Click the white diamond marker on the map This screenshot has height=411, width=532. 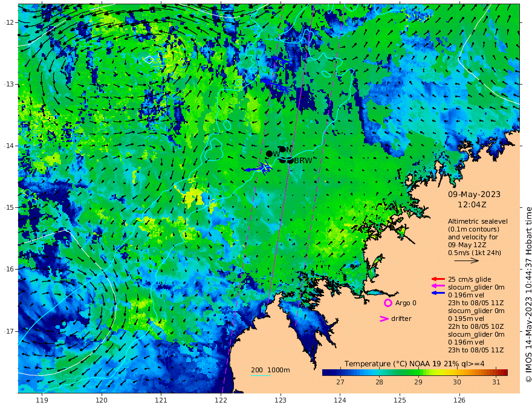coord(149,60)
